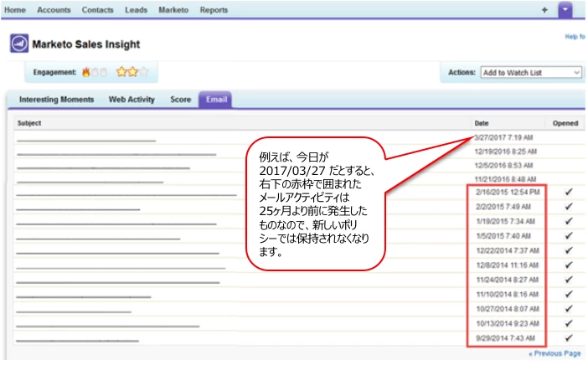Click the second gold star rating icon
This screenshot has height=365, width=588.
132,71
